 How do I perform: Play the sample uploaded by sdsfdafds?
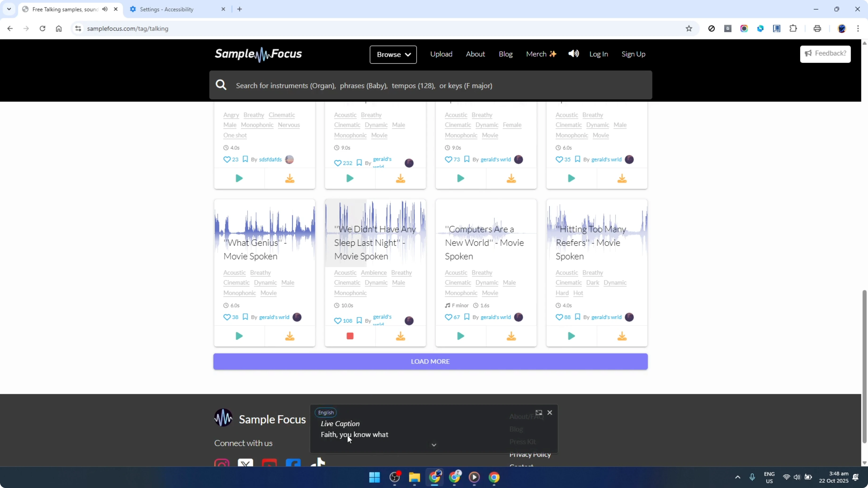click(x=239, y=178)
